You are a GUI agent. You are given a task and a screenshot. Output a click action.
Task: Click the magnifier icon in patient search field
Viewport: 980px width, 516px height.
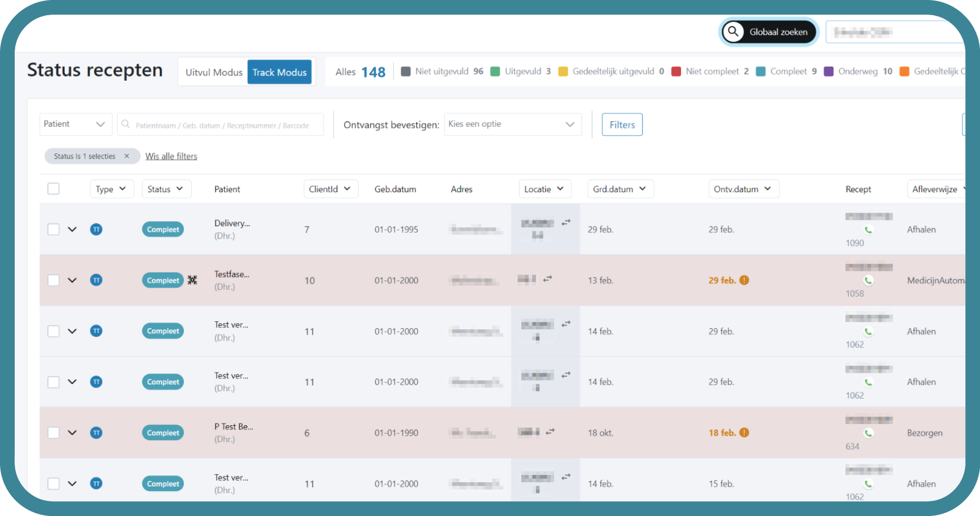click(x=126, y=124)
